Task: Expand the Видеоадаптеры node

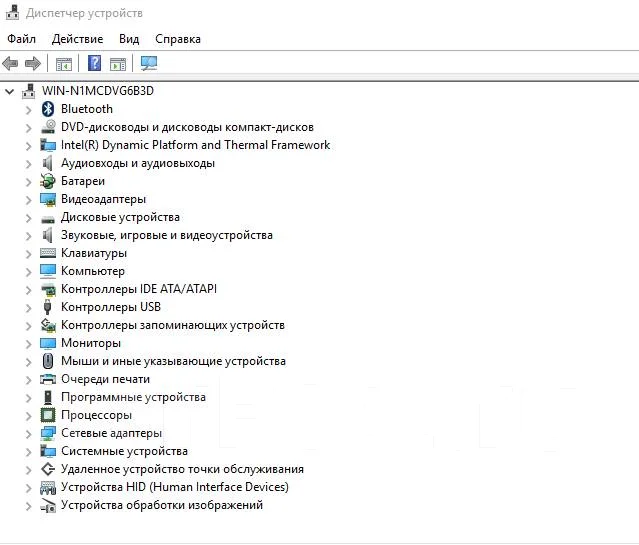Action: pos(28,200)
